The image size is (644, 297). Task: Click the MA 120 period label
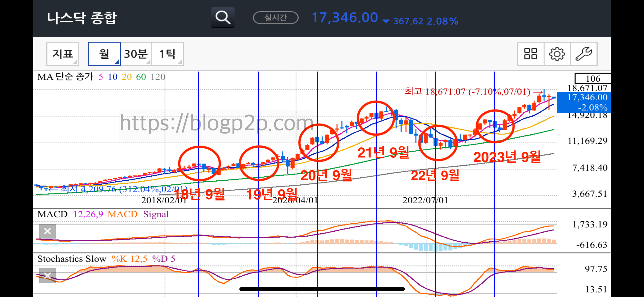coord(158,77)
